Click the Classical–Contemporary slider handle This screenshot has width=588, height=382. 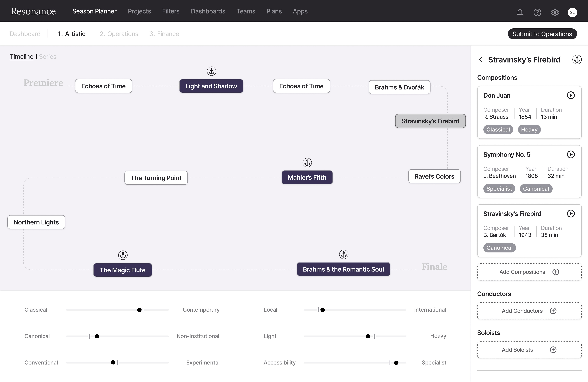139,310
